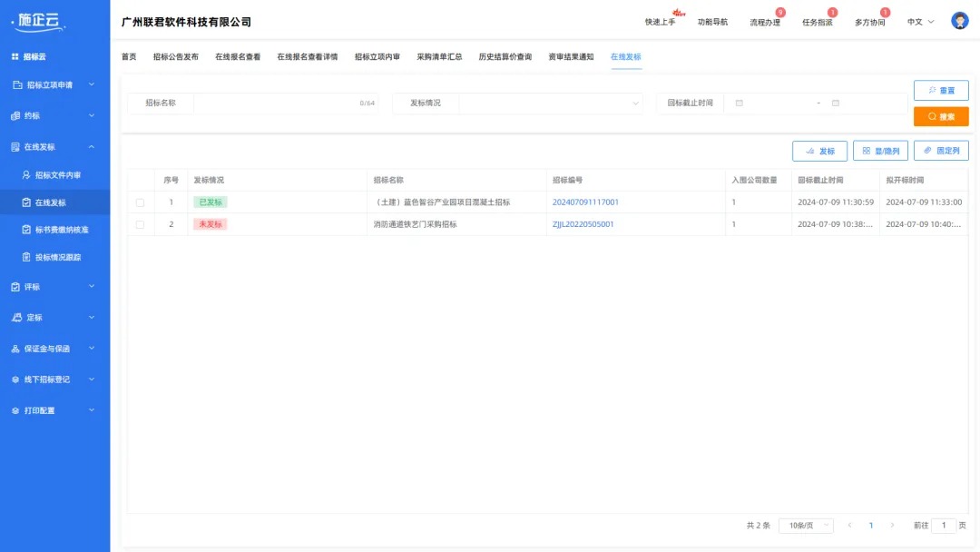This screenshot has width=980, height=552.
Task: Open the user avatar in top right
Action: pos(959,19)
